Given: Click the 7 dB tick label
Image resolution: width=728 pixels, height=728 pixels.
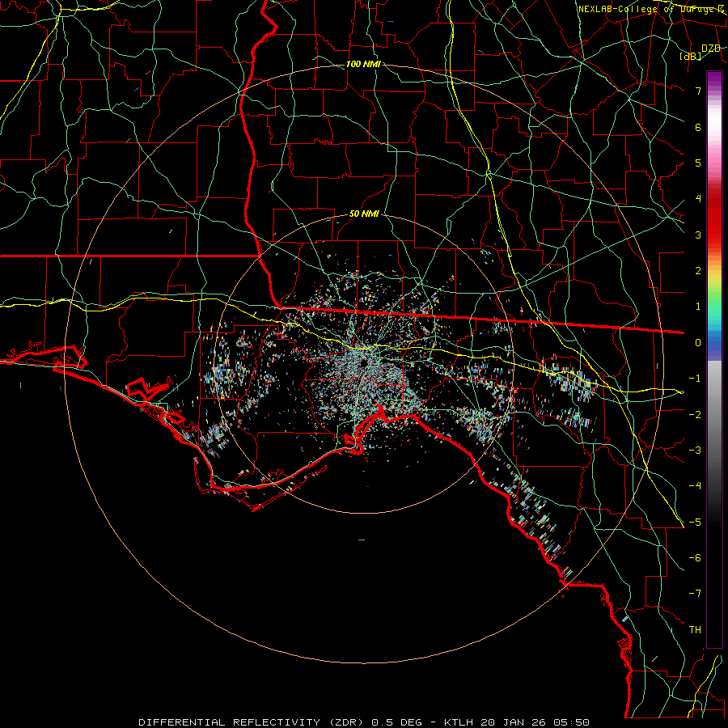Looking at the screenshot, I should pyautogui.click(x=698, y=91).
